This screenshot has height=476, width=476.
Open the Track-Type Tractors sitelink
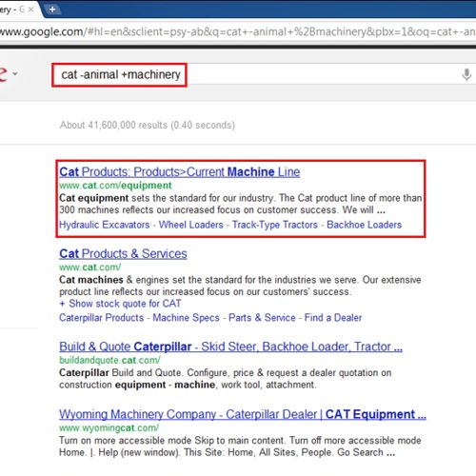pos(275,225)
